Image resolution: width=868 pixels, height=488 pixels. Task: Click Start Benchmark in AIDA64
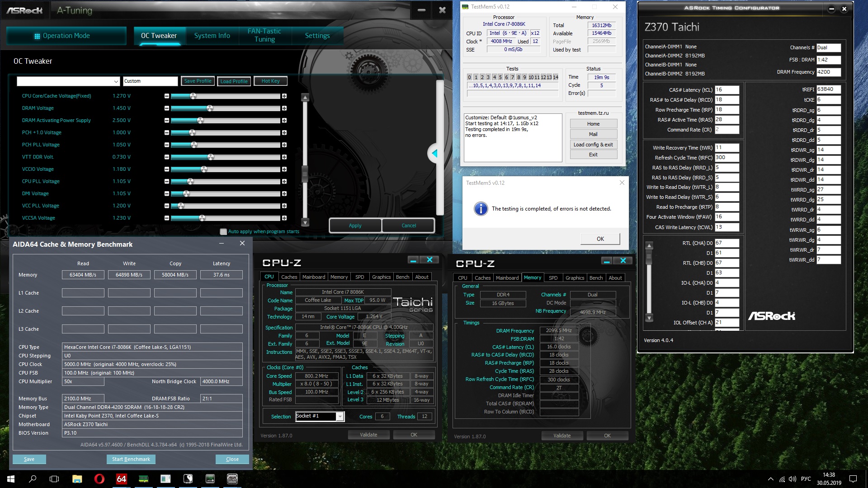(x=131, y=459)
